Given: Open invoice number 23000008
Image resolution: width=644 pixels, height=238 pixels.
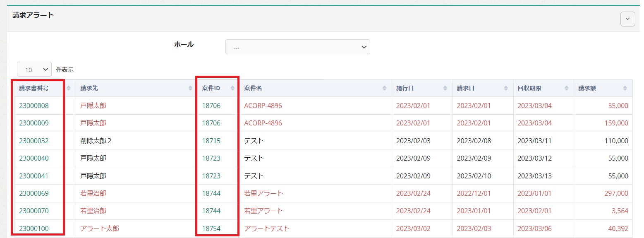Looking at the screenshot, I should point(34,106).
